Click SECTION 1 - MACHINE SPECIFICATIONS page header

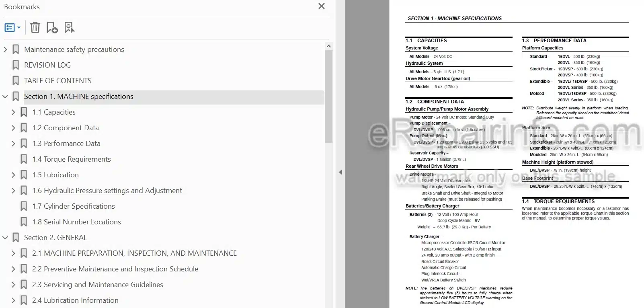click(455, 18)
